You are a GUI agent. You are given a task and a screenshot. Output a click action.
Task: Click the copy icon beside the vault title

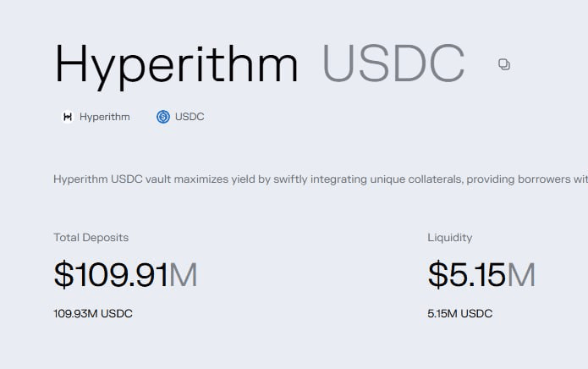(504, 64)
